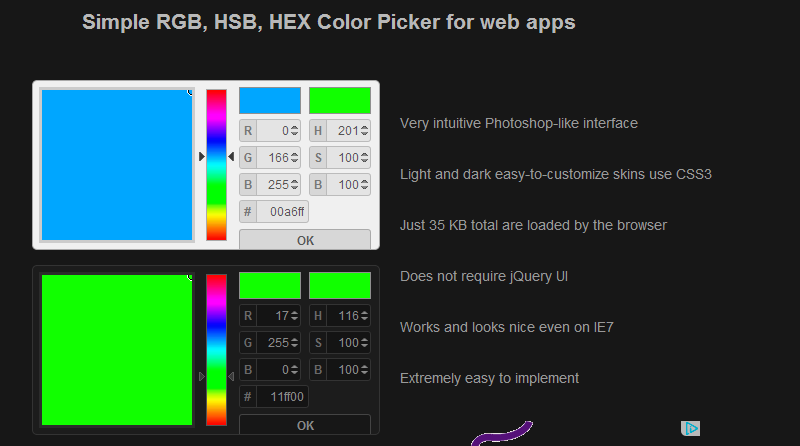Click the S stepper arrows in dark picker
Viewport: 800px width, 446px height.
[x=365, y=342]
